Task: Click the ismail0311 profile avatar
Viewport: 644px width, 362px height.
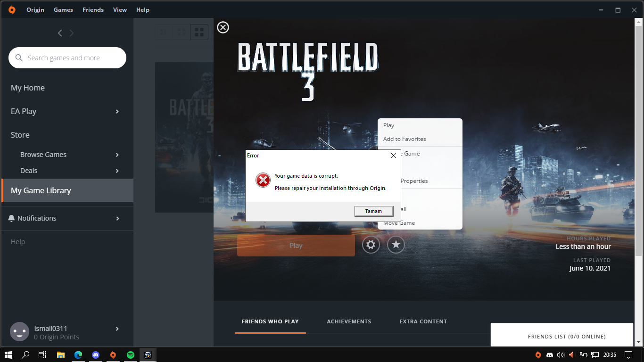Action: point(20,332)
